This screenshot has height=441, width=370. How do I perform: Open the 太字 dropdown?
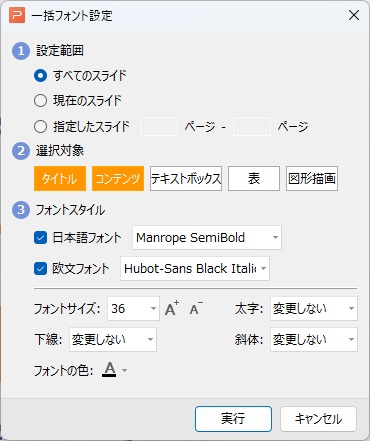[314, 308]
